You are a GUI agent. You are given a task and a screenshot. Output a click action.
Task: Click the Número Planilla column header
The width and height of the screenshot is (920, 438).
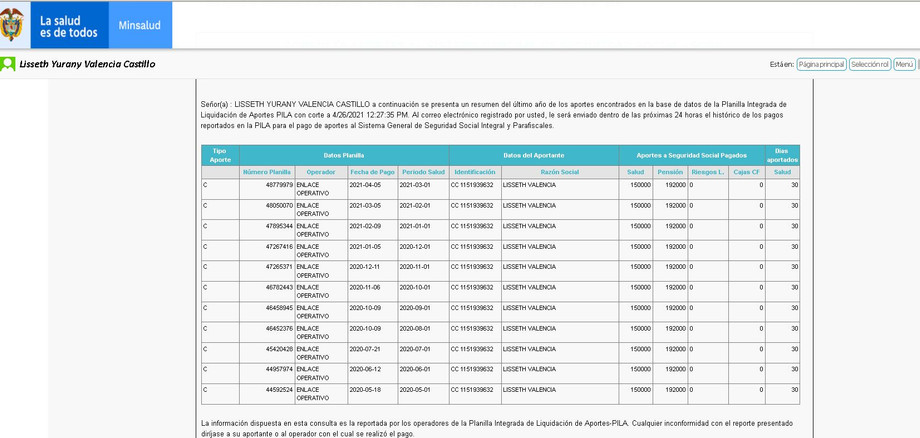coord(267,172)
